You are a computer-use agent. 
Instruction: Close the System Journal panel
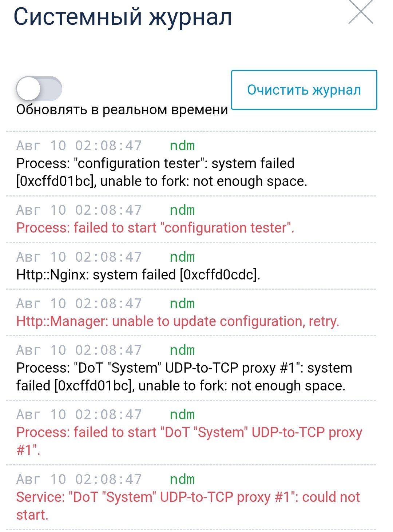click(361, 11)
